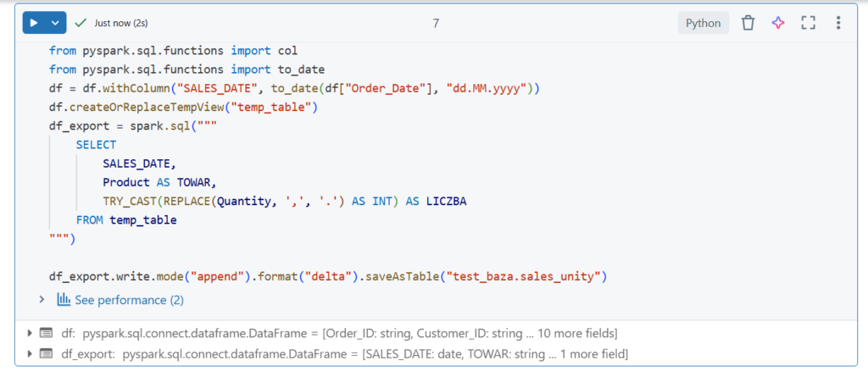Click the table icon beside df
Viewport: 868px width, 377px height.
(x=46, y=332)
